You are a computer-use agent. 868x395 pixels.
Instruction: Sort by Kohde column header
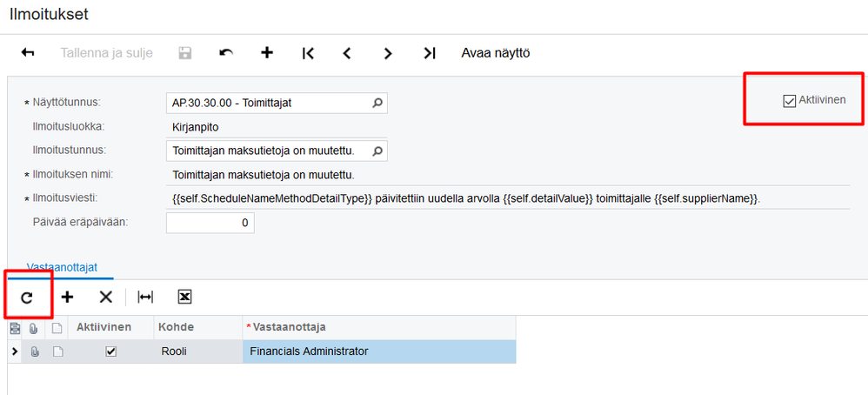[x=198, y=327]
